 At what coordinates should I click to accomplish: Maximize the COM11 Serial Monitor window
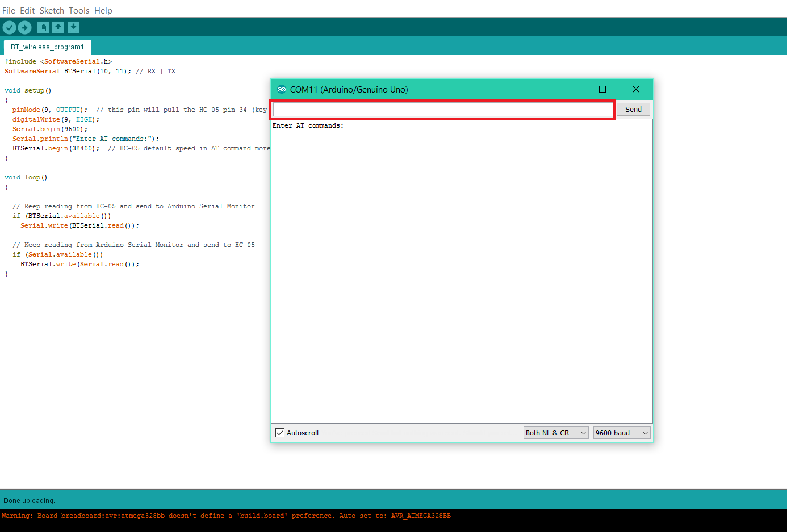(602, 89)
